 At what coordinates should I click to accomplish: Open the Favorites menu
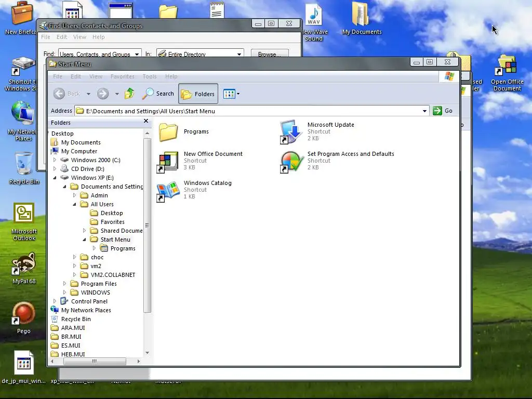(123, 76)
